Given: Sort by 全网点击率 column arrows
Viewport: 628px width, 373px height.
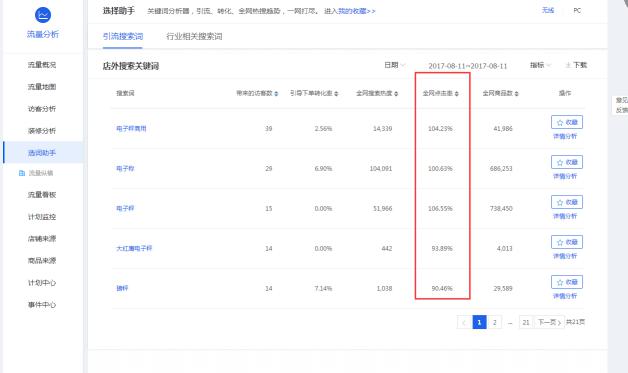Looking at the screenshot, I should 457,94.
